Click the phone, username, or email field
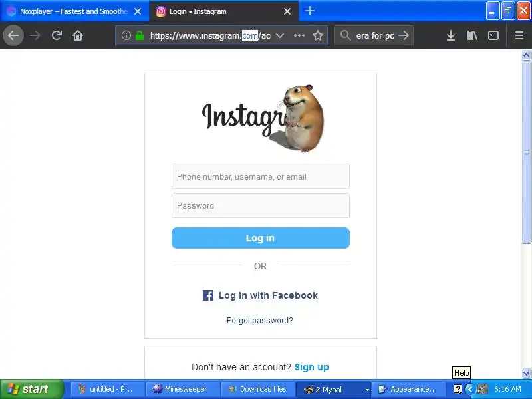The height and width of the screenshot is (399, 532). [261, 176]
